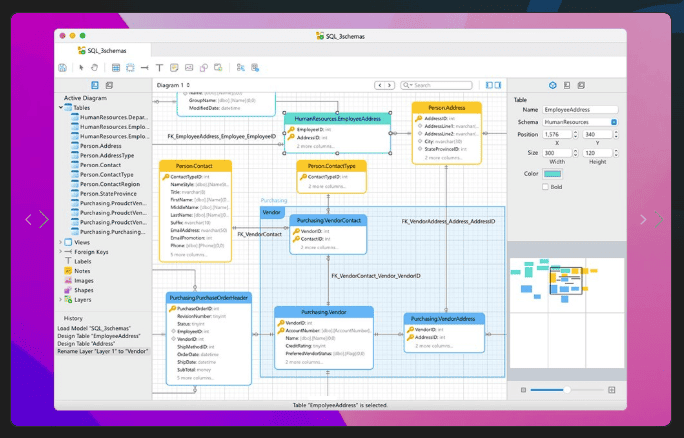Select the hand pan tool
This screenshot has width=684, height=438.
point(94,68)
